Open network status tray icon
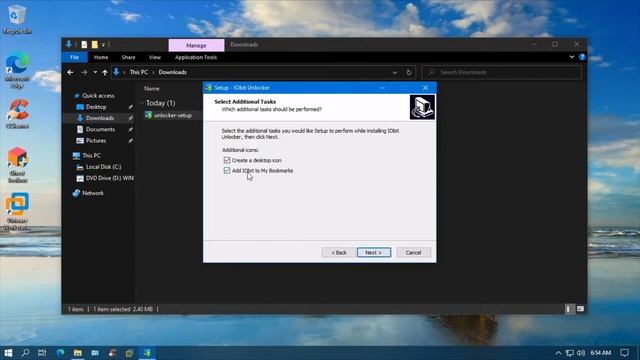Screen dimensions: 640x360 (570, 353)
